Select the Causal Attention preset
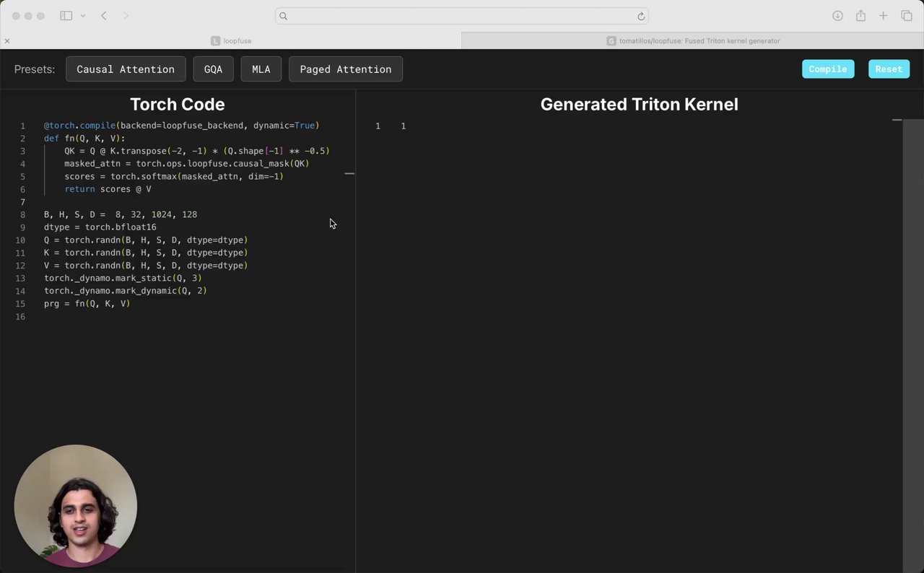924x573 pixels. coord(126,69)
